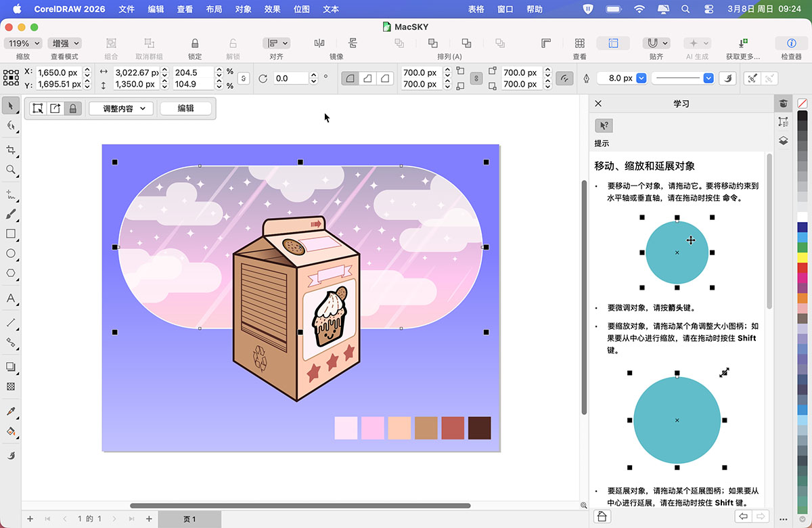The image size is (812, 528).
Task: Select the Text tool
Action: coord(11,299)
